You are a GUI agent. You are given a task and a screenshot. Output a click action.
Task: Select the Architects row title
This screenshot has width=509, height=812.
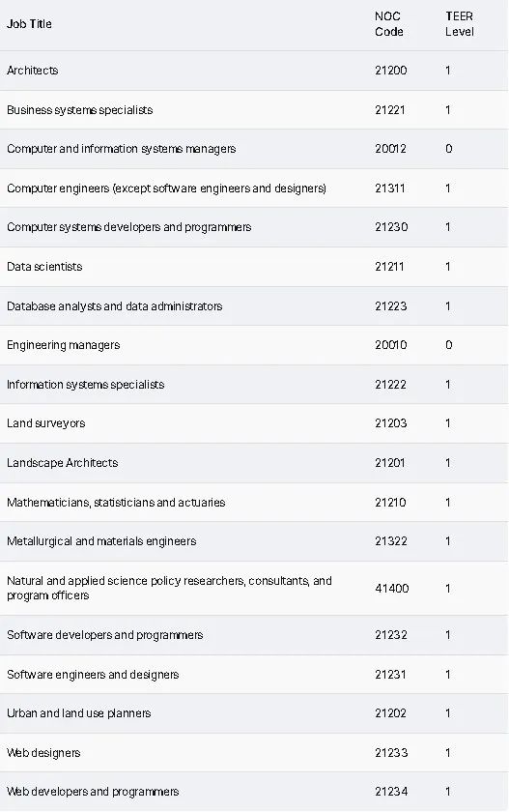(x=33, y=71)
